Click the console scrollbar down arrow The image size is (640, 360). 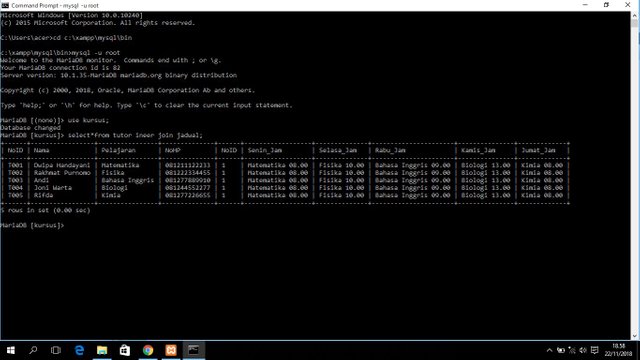635,336
